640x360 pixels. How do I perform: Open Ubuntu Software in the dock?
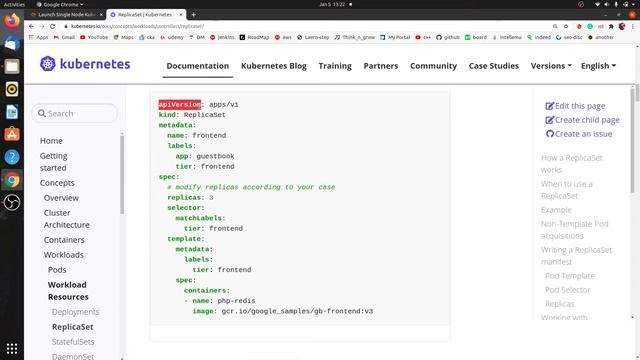(12, 134)
